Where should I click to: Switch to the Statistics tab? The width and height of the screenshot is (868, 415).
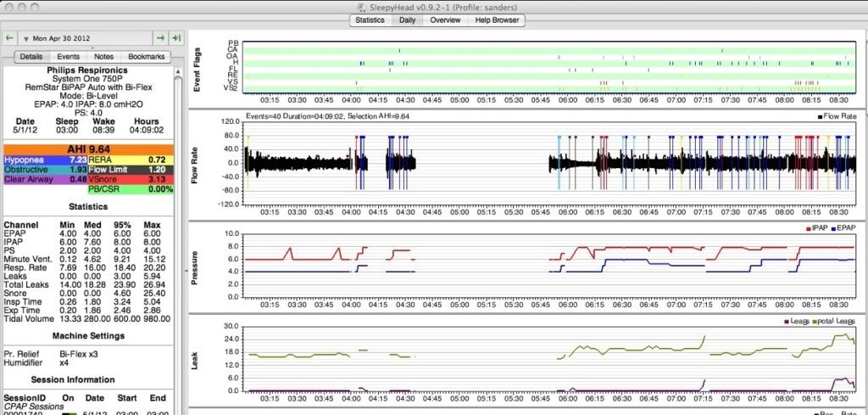coord(370,20)
